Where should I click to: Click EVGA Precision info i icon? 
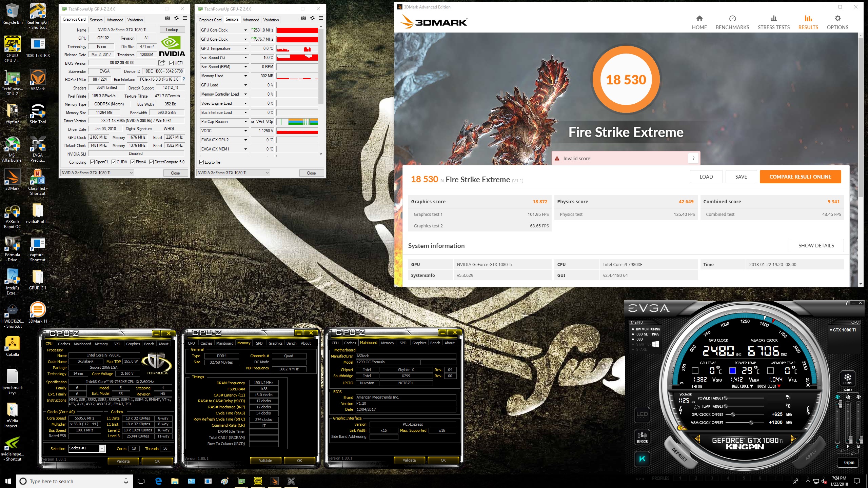[x=847, y=303]
